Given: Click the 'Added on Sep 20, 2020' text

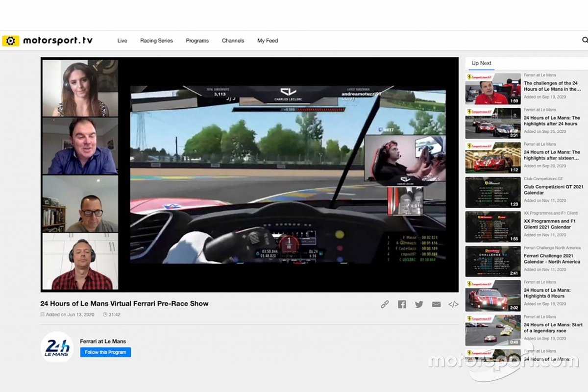Looking at the screenshot, I should [545, 166].
